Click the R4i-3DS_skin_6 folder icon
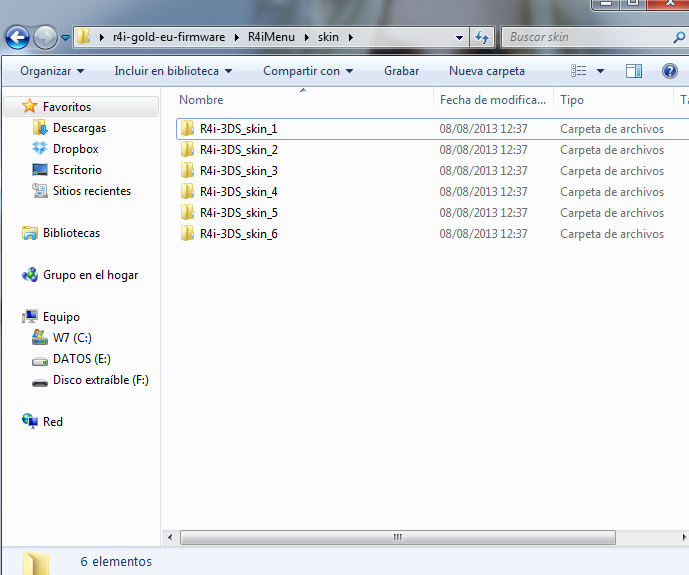This screenshot has width=689, height=575. 187,233
